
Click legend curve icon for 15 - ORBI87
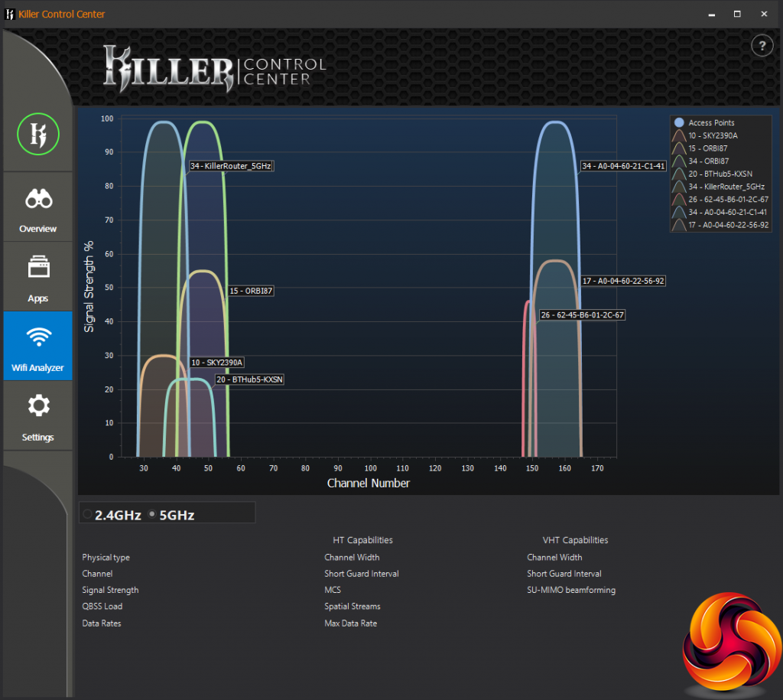[x=679, y=148]
